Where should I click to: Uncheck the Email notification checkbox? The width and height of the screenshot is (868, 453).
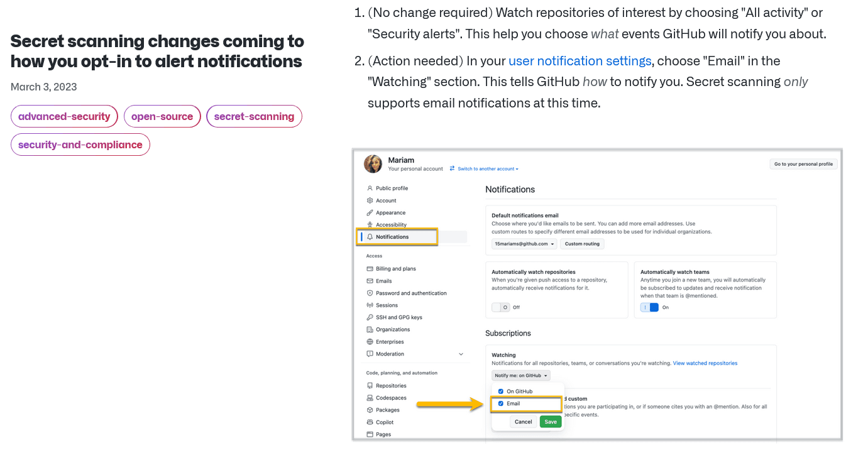pyautogui.click(x=501, y=403)
